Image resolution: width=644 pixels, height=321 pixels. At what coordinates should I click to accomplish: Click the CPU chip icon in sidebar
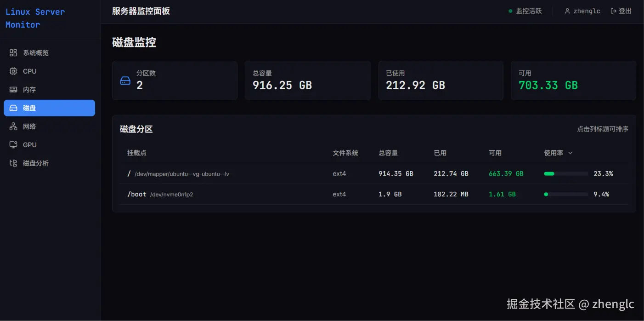click(x=13, y=71)
